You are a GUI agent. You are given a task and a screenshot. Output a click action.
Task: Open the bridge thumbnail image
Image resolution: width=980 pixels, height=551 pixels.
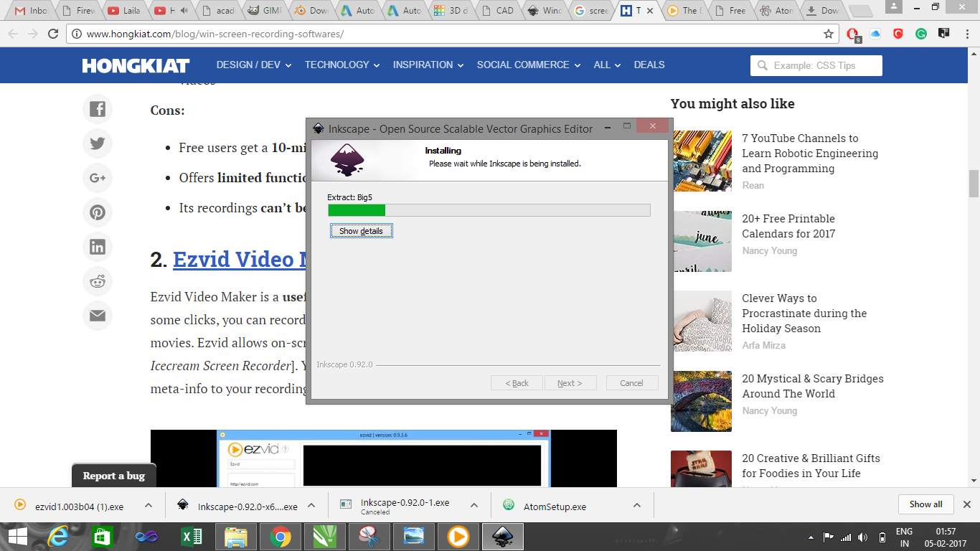pos(701,401)
